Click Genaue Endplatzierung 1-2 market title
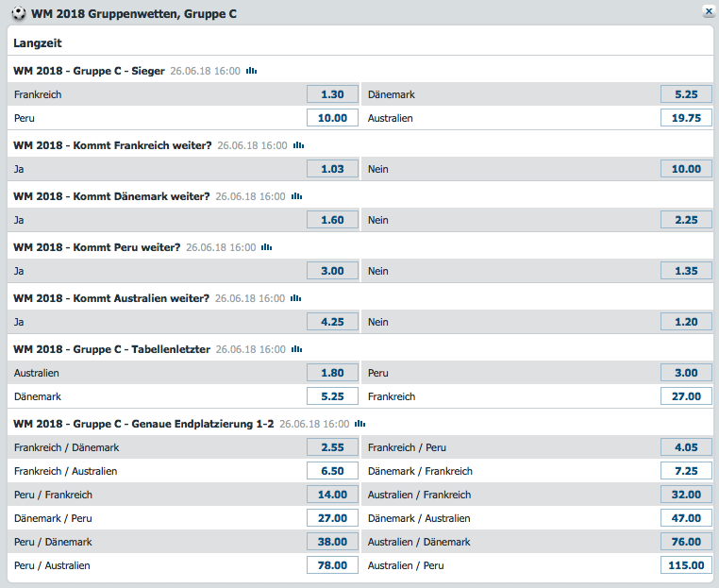The image size is (719, 588). [x=143, y=424]
